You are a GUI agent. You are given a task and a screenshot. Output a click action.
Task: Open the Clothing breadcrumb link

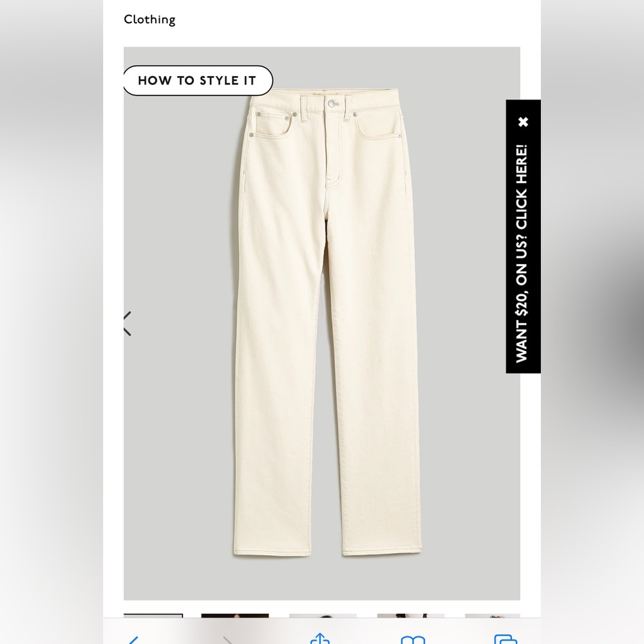149,19
